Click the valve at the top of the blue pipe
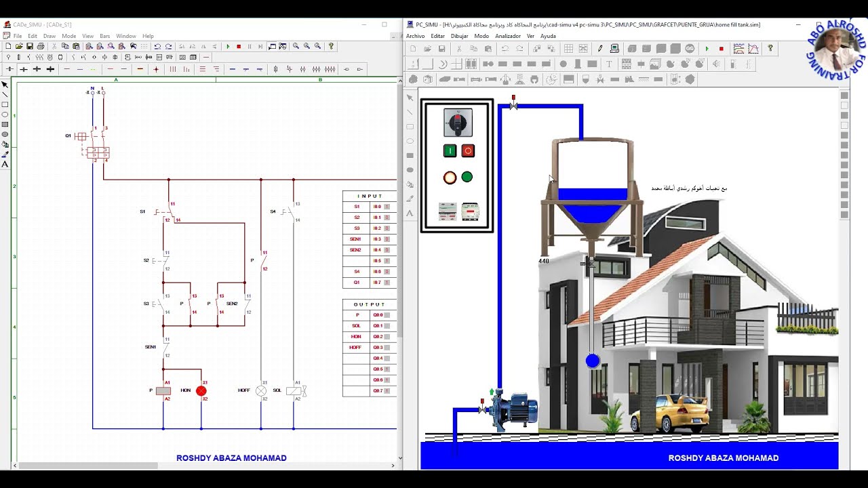The width and height of the screenshot is (868, 488). tap(513, 104)
